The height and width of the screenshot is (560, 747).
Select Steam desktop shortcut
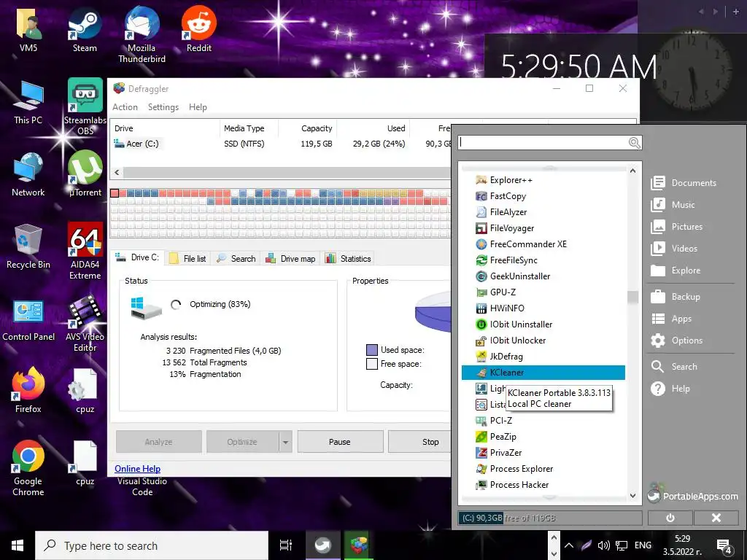[x=85, y=29]
